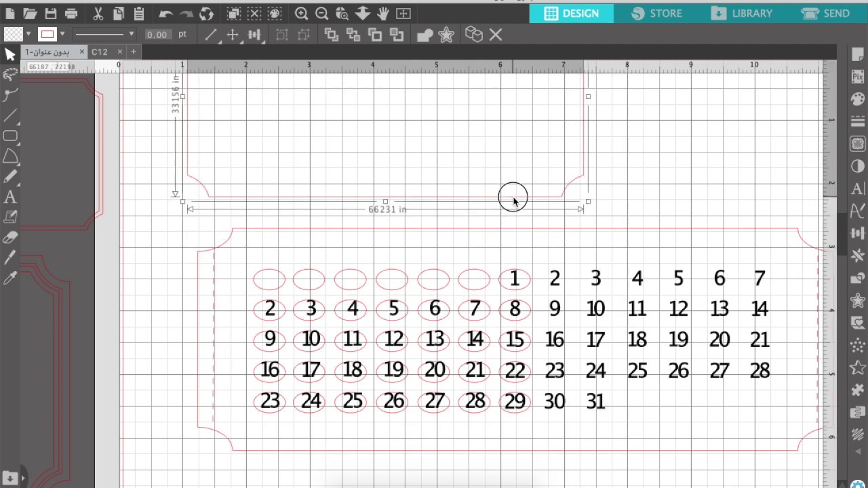Viewport: 868px width, 488px height.
Task: Open the Page Setup panel
Action: [857, 55]
